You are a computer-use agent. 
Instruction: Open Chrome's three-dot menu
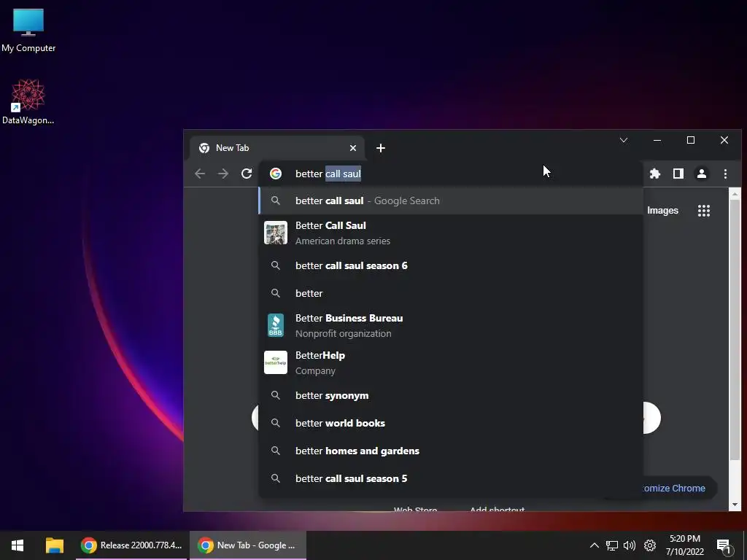pyautogui.click(x=725, y=174)
